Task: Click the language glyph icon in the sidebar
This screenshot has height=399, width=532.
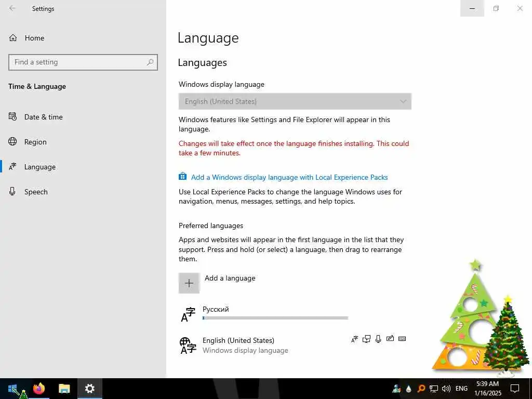Action: (12, 166)
